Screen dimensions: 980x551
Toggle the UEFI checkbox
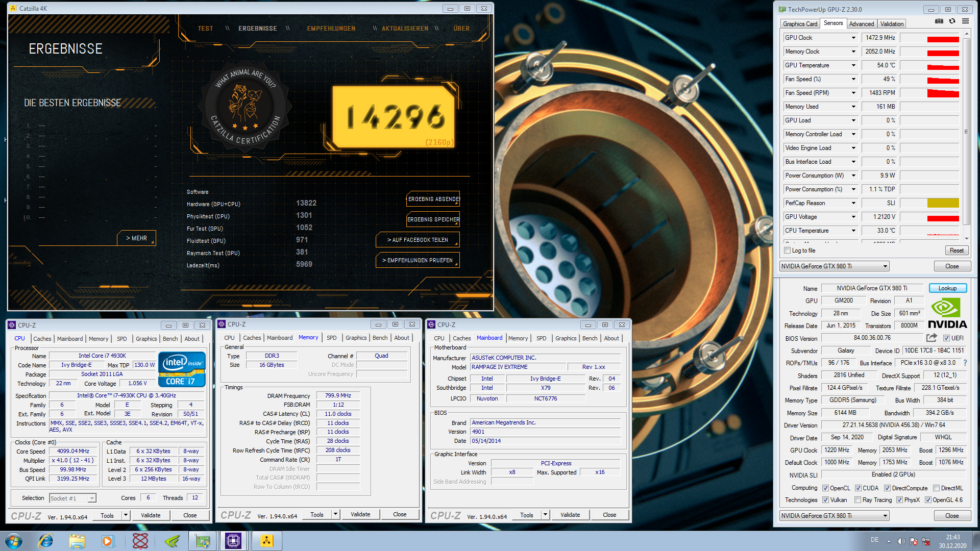(x=946, y=338)
